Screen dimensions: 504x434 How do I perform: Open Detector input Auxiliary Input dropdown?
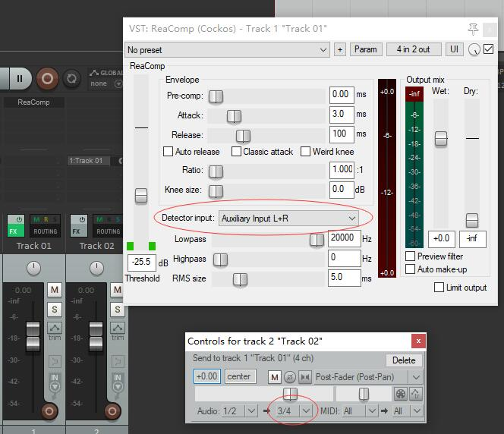[288, 219]
